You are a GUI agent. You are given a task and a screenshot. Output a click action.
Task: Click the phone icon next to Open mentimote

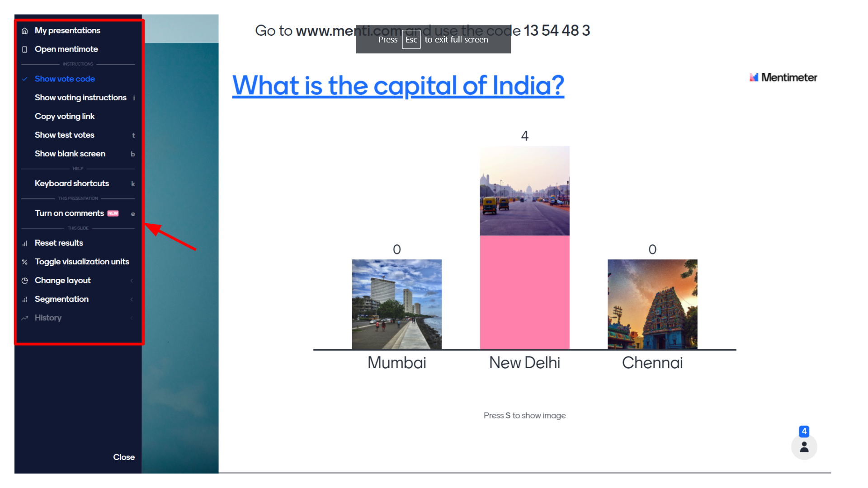[x=25, y=49]
